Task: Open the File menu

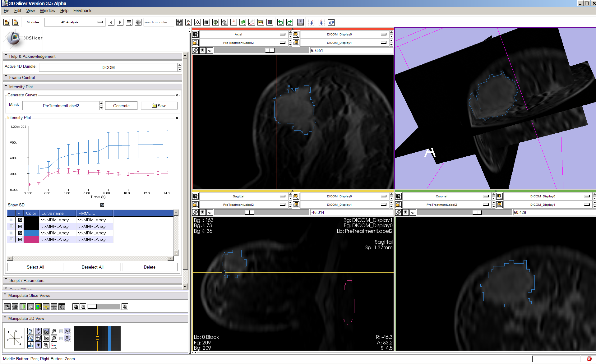Action: coord(6,10)
